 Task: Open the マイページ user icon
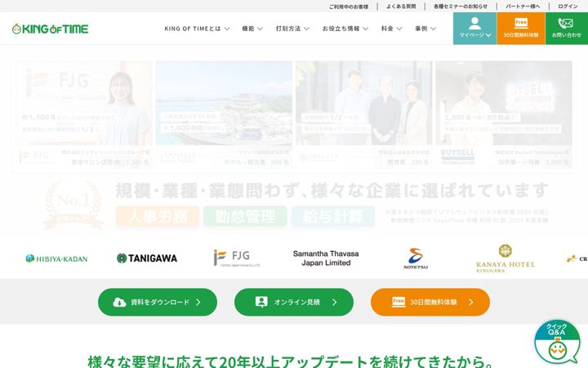474,24
